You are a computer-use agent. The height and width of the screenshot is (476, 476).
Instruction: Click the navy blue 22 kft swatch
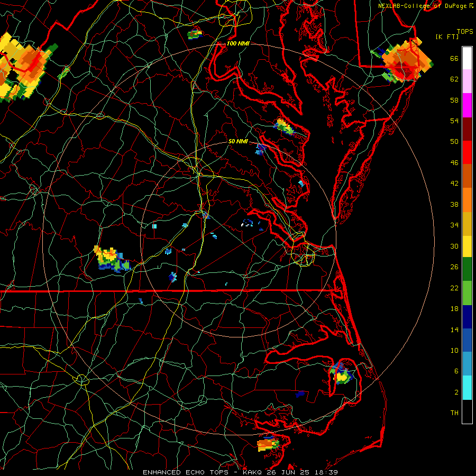[467, 317]
